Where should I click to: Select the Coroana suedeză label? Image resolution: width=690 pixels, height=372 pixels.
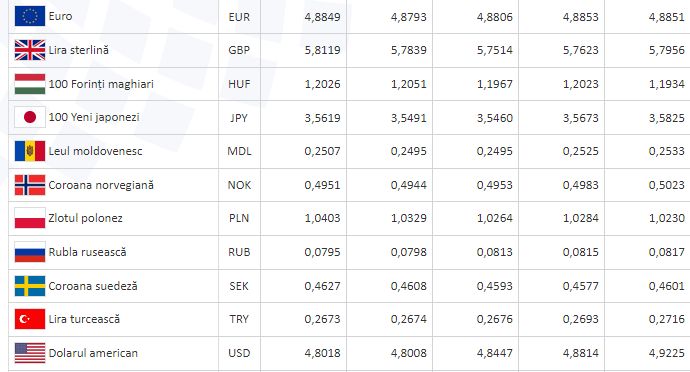click(x=93, y=286)
